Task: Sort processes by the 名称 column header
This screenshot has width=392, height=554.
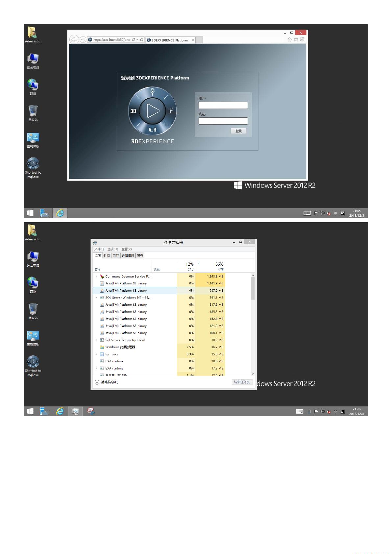Action: pyautogui.click(x=122, y=266)
